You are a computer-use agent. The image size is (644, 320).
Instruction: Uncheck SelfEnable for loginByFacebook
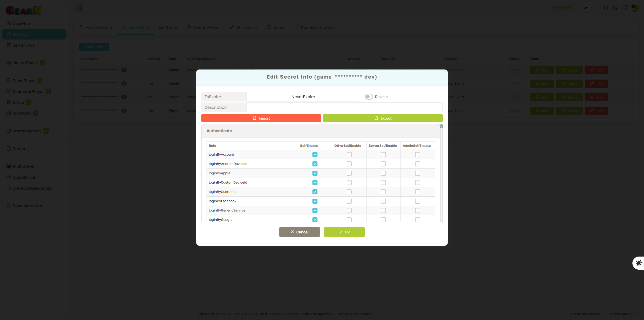[x=315, y=201]
